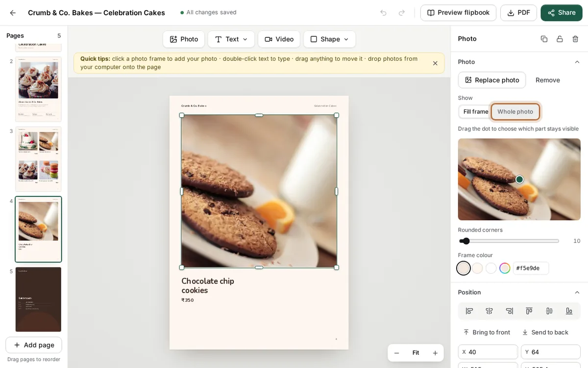Select the white frame colour swatch
This screenshot has width=588, height=368.
click(x=491, y=268)
